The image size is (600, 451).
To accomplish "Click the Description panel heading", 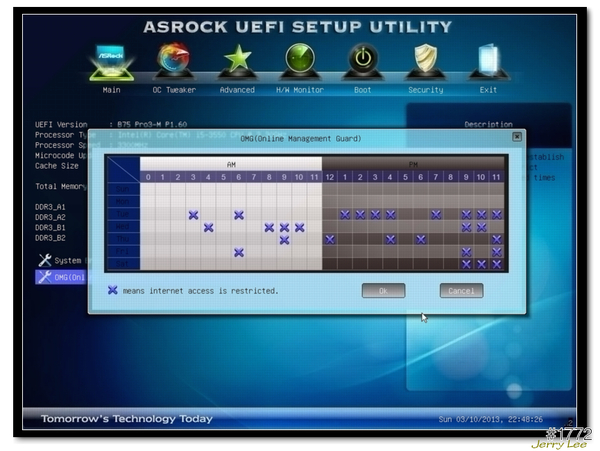I will point(488,124).
